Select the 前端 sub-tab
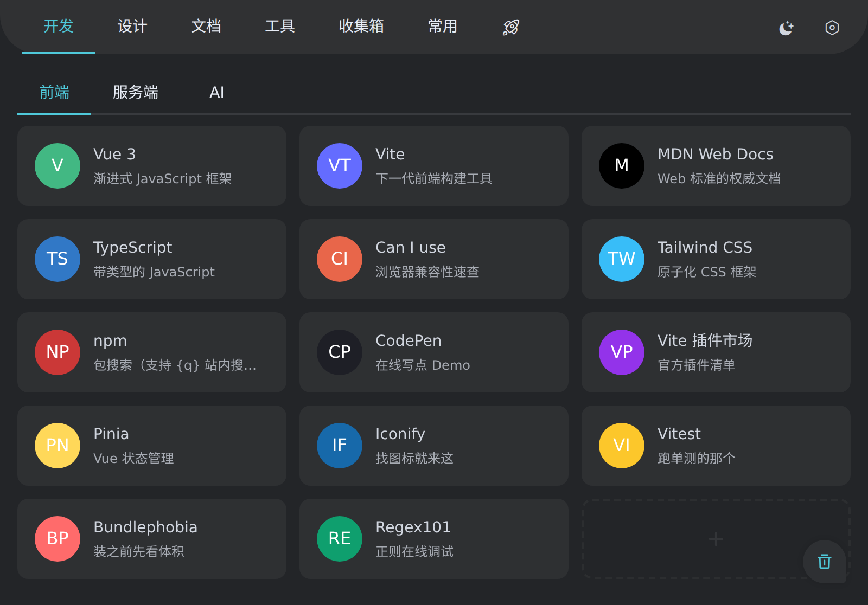Screen dimensions: 868x605 tap(54, 93)
